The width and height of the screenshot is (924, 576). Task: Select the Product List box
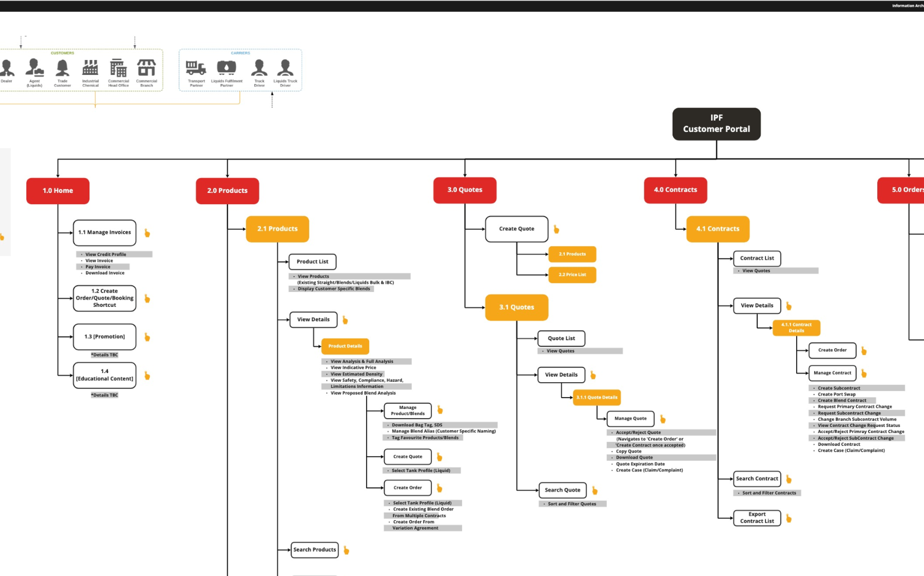[312, 262]
